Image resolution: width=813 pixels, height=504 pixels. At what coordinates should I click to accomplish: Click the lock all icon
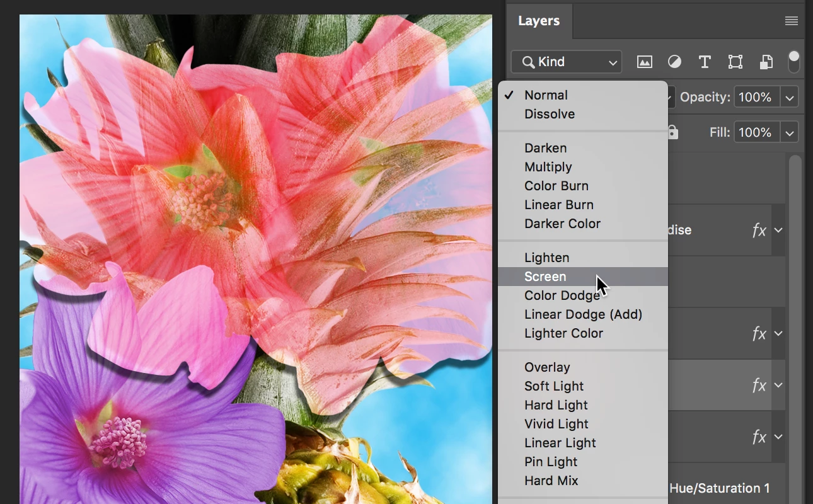[672, 132]
